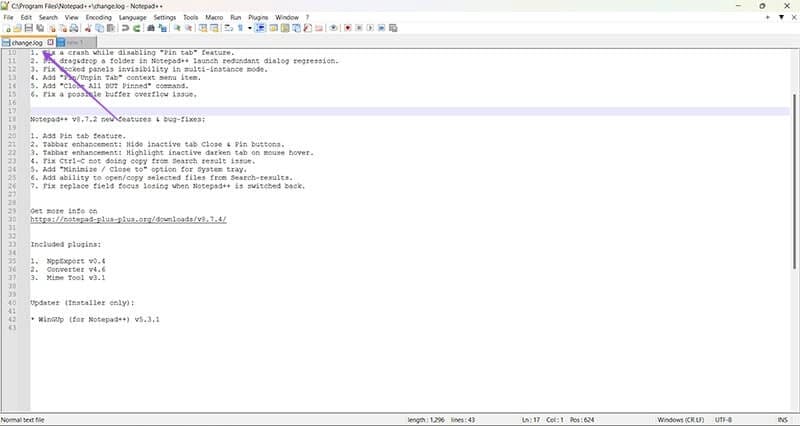Toggle show all characters
This screenshot has width=800, height=426.
click(x=240, y=28)
